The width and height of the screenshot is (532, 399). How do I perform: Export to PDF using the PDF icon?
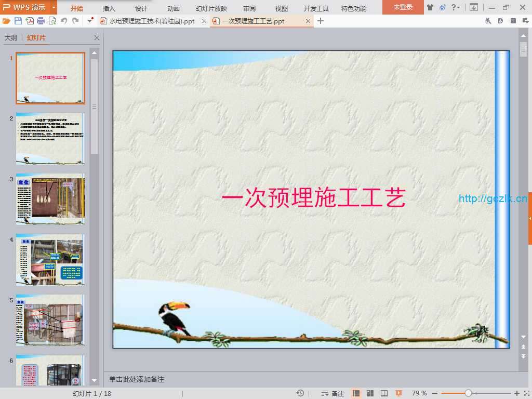click(30, 21)
